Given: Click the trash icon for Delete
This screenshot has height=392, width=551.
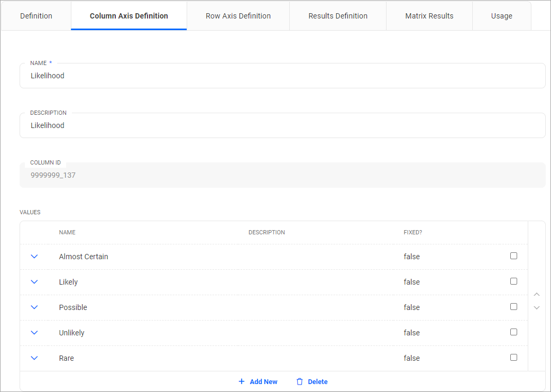Looking at the screenshot, I should [300, 381].
